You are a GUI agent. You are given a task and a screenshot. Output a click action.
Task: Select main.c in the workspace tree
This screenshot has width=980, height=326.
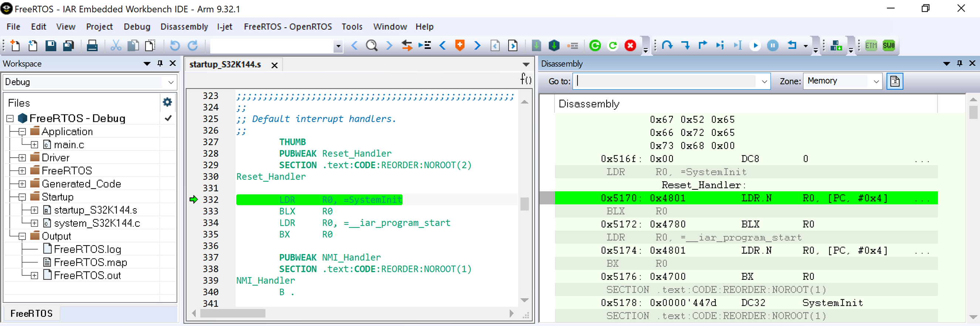[69, 145]
